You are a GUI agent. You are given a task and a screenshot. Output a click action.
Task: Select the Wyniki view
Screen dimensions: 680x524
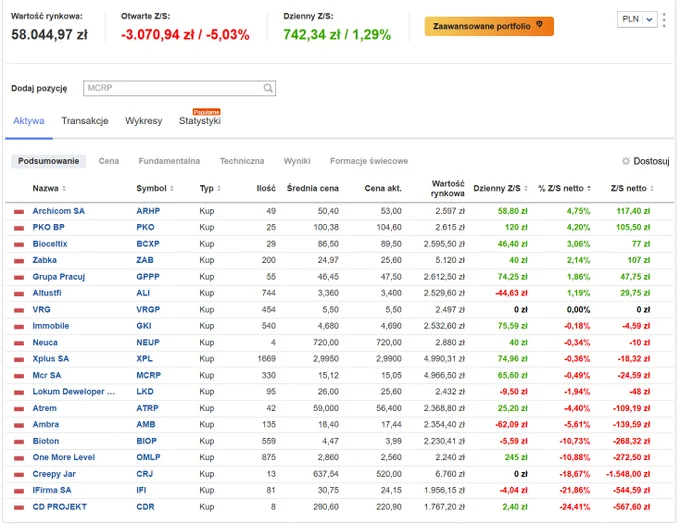coord(297,161)
